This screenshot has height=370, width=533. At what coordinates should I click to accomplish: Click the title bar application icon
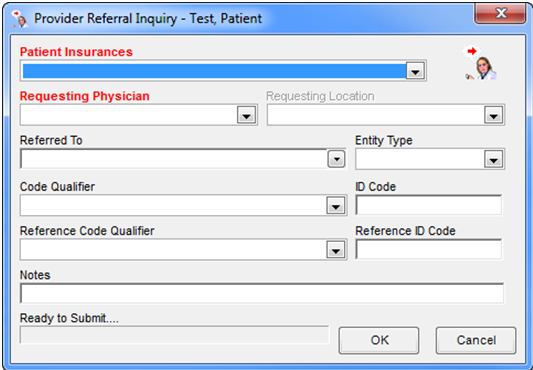pos(19,19)
